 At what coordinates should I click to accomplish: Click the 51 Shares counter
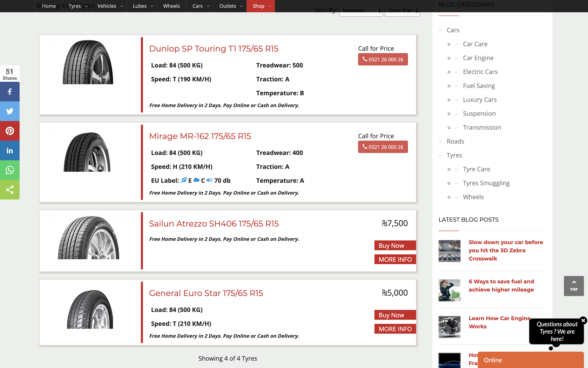(x=10, y=74)
